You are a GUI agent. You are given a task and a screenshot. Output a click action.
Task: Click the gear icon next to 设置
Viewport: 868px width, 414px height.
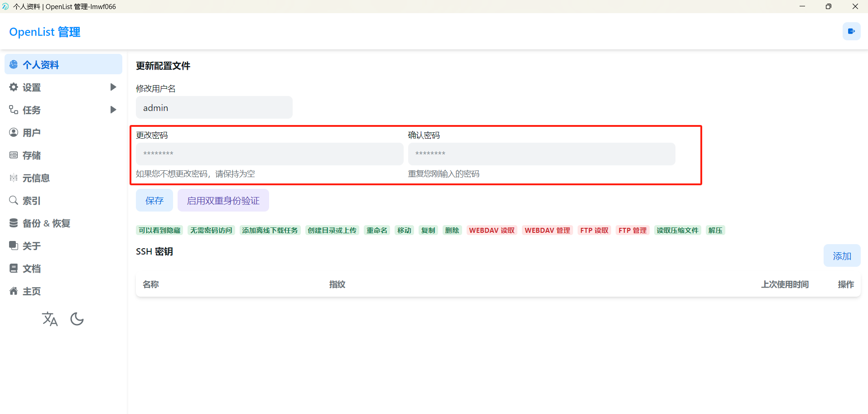pos(14,87)
